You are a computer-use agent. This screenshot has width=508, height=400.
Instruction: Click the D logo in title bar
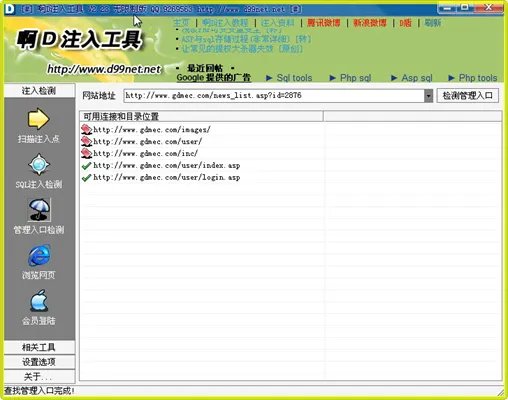click(10, 9)
